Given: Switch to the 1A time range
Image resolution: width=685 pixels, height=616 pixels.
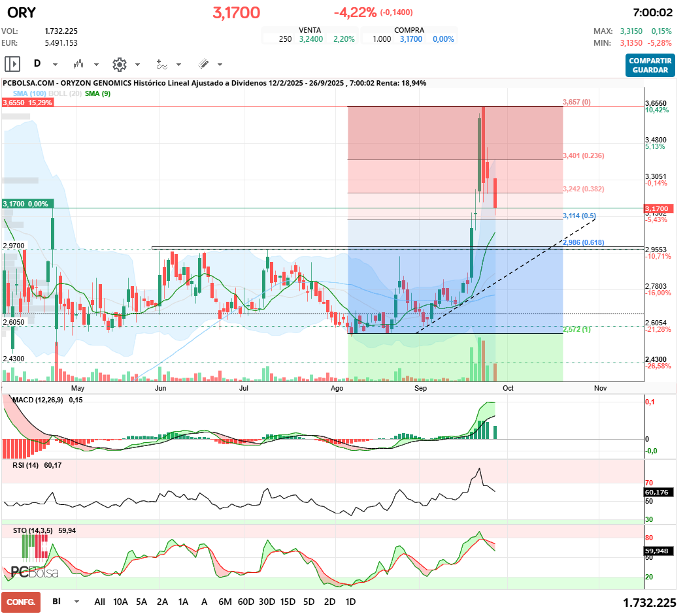Looking at the screenshot, I should coord(183,602).
